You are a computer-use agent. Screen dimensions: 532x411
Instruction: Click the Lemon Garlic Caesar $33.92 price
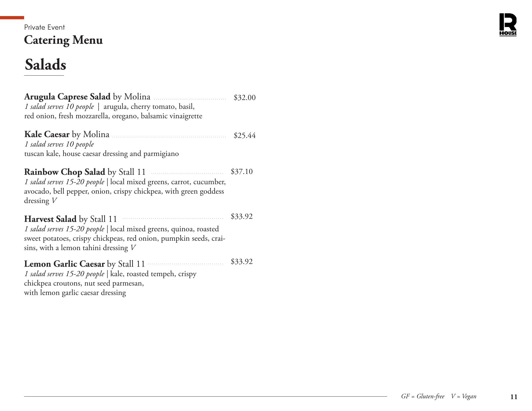(242, 262)
